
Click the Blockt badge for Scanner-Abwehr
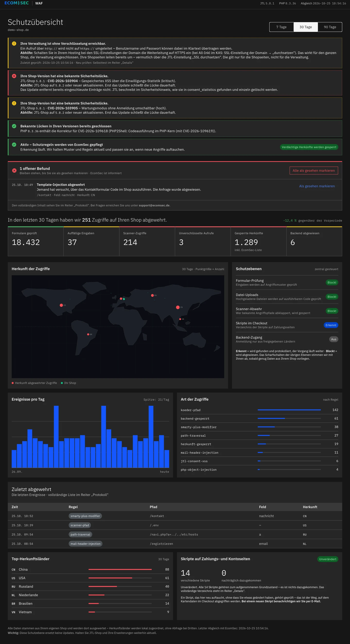point(332,311)
